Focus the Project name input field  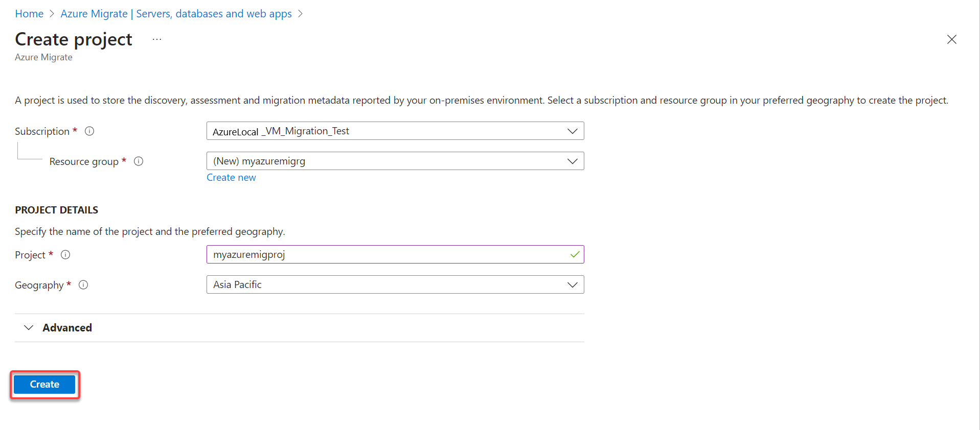click(x=389, y=255)
